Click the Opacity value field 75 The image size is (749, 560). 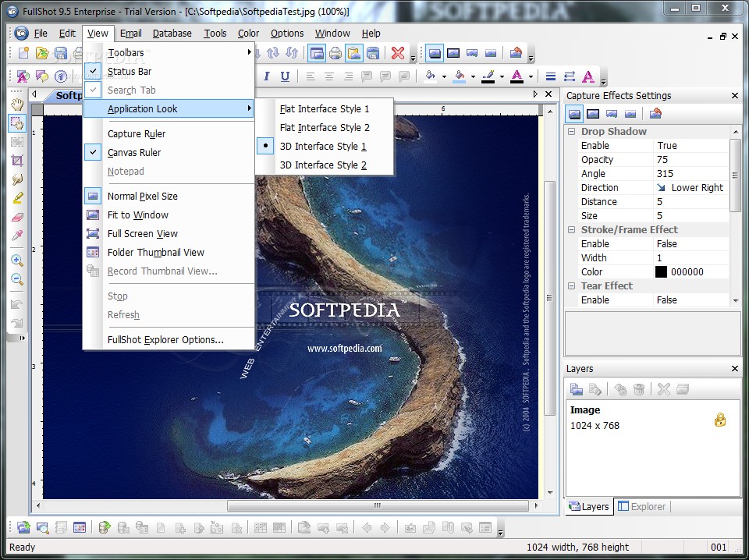tap(690, 160)
